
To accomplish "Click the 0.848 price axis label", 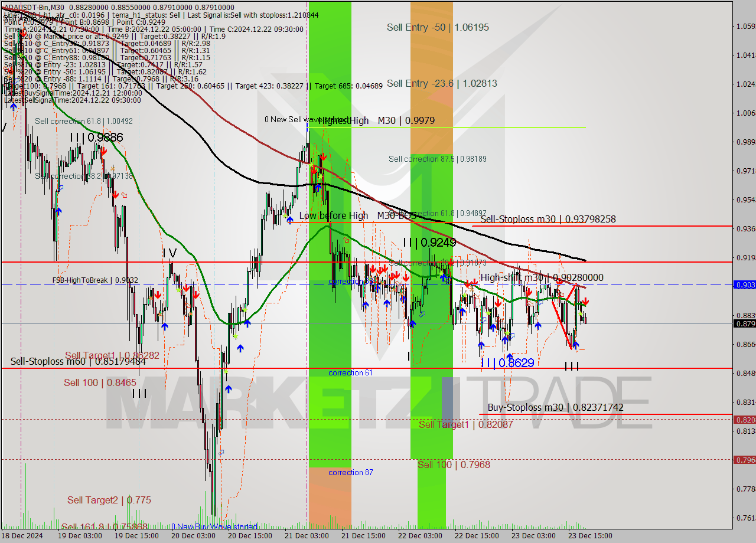I will click(x=745, y=373).
